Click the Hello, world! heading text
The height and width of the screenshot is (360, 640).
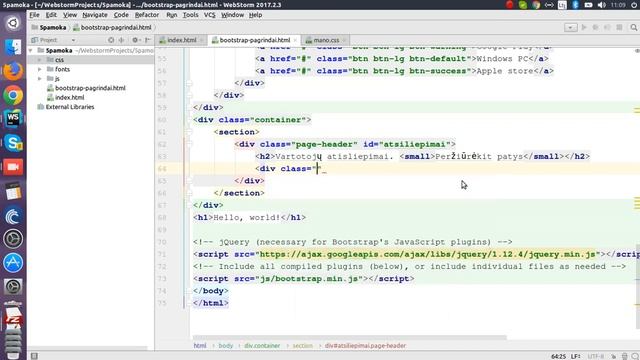click(247, 218)
